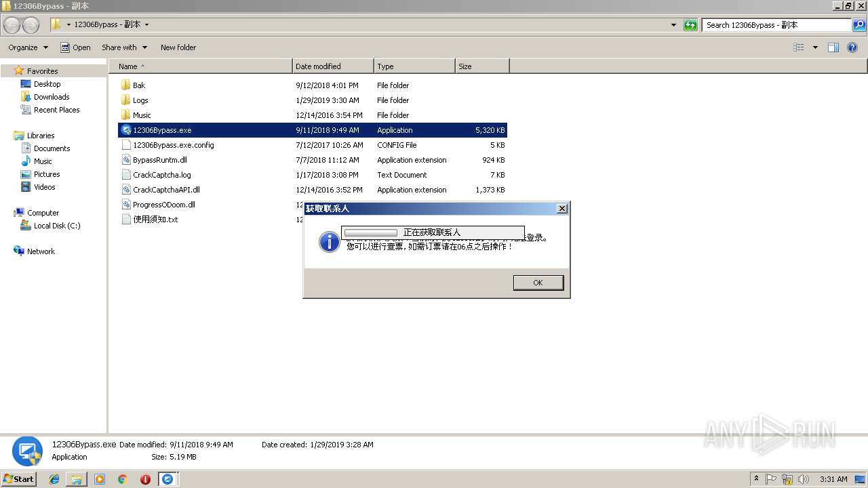This screenshot has width=868, height=488.
Task: Open Music library in navigation pane
Action: coord(43,161)
